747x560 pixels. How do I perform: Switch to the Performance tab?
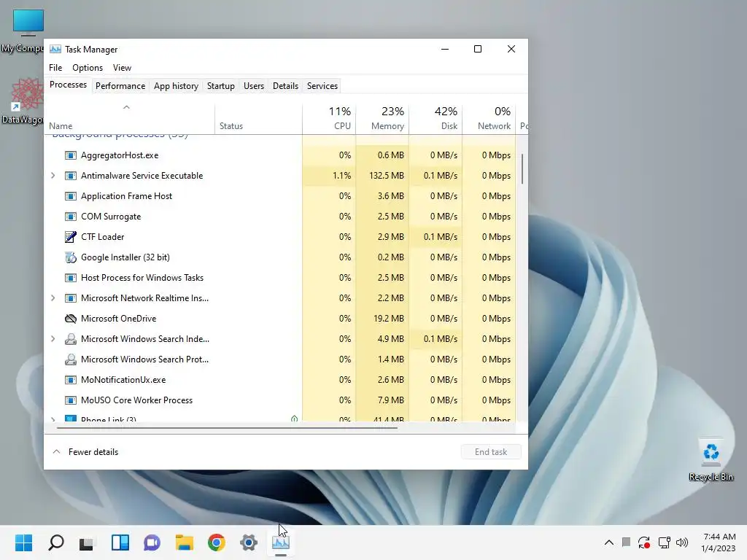(120, 86)
